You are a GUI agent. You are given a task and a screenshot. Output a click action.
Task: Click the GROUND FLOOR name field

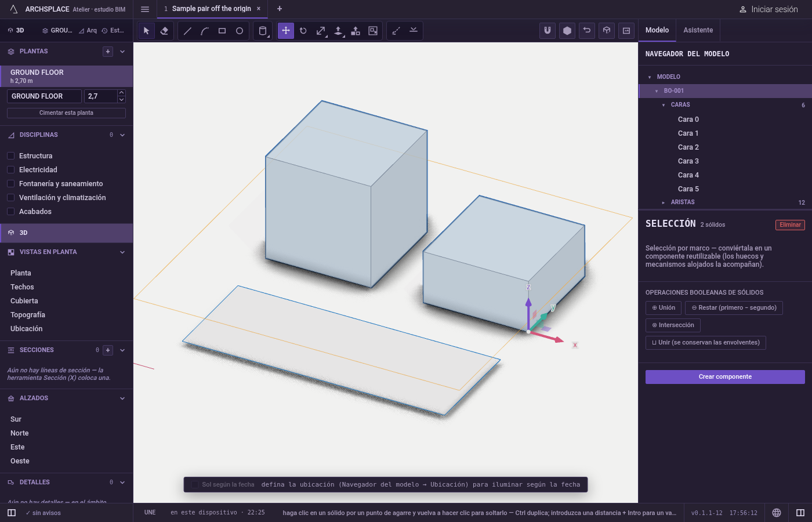[x=44, y=96]
